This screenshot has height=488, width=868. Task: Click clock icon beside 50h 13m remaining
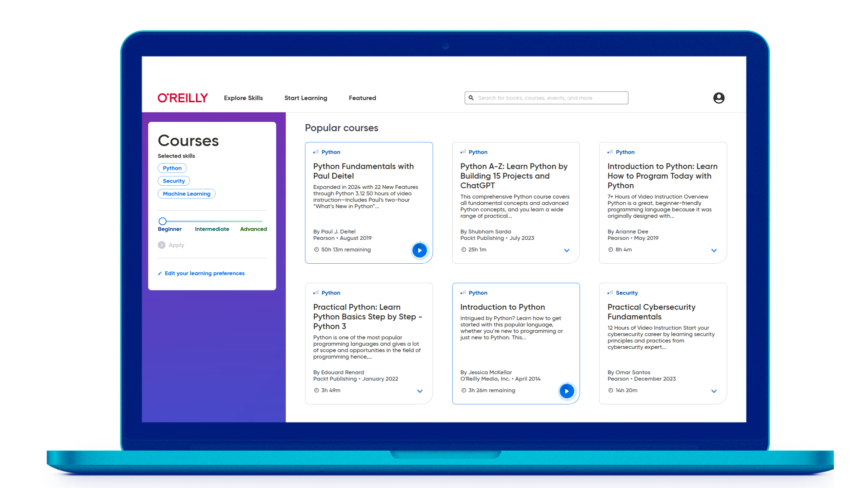316,250
